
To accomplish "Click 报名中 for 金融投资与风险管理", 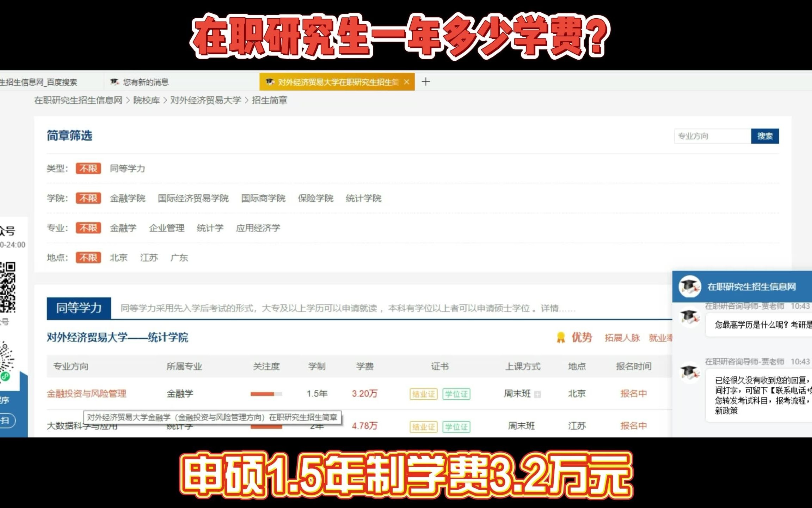I will [634, 393].
